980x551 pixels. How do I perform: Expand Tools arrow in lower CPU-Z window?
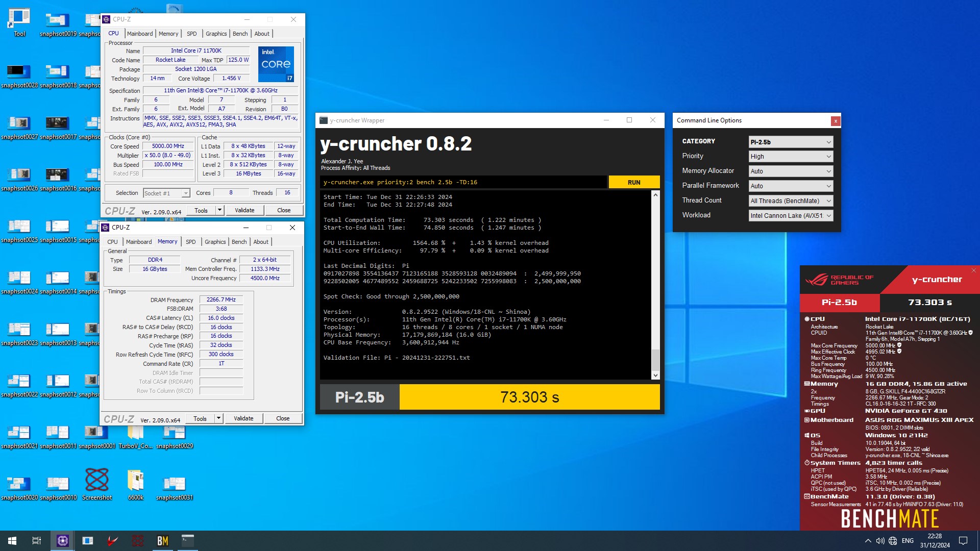(x=218, y=418)
